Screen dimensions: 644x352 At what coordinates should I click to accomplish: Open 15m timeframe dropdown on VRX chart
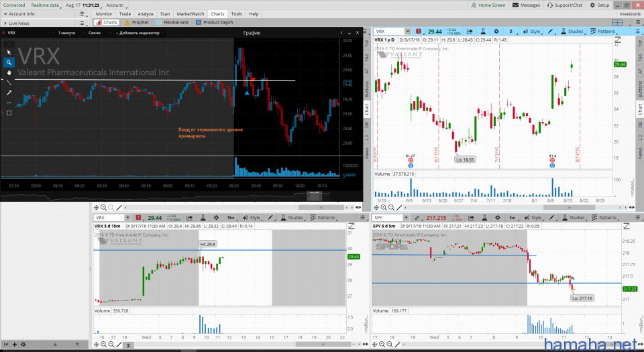pos(231,218)
